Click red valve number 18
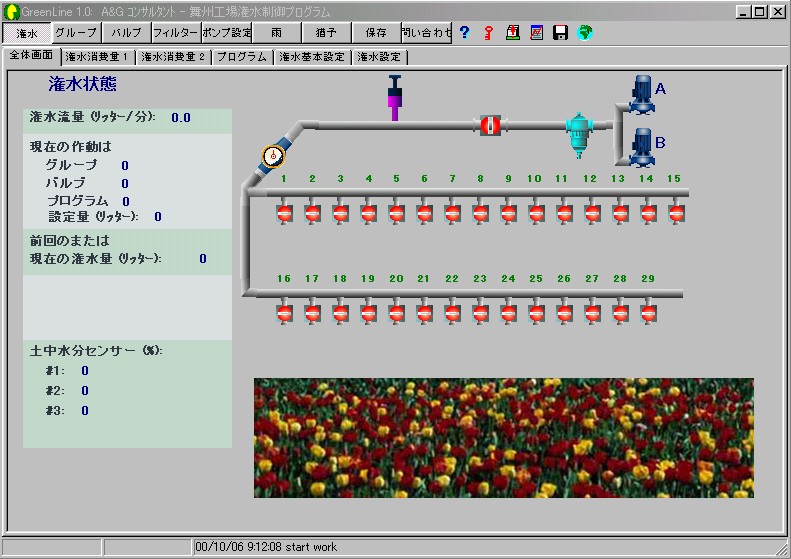The height and width of the screenshot is (559, 791). [341, 313]
